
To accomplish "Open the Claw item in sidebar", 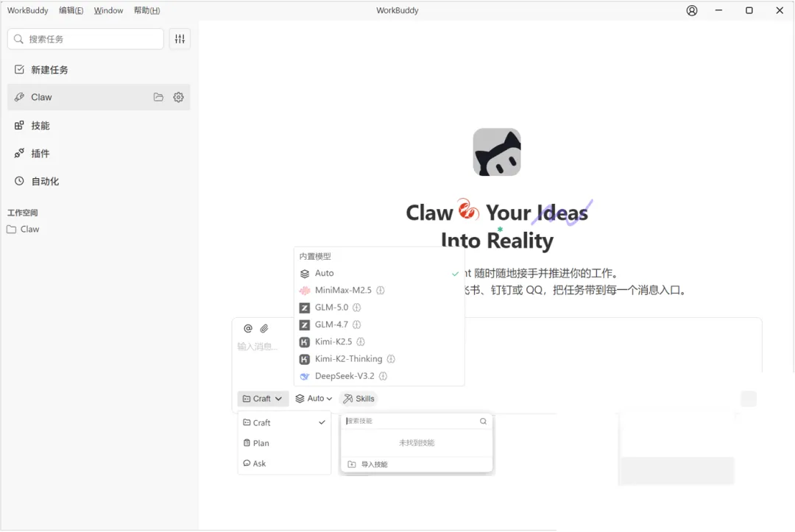I will coord(99,97).
